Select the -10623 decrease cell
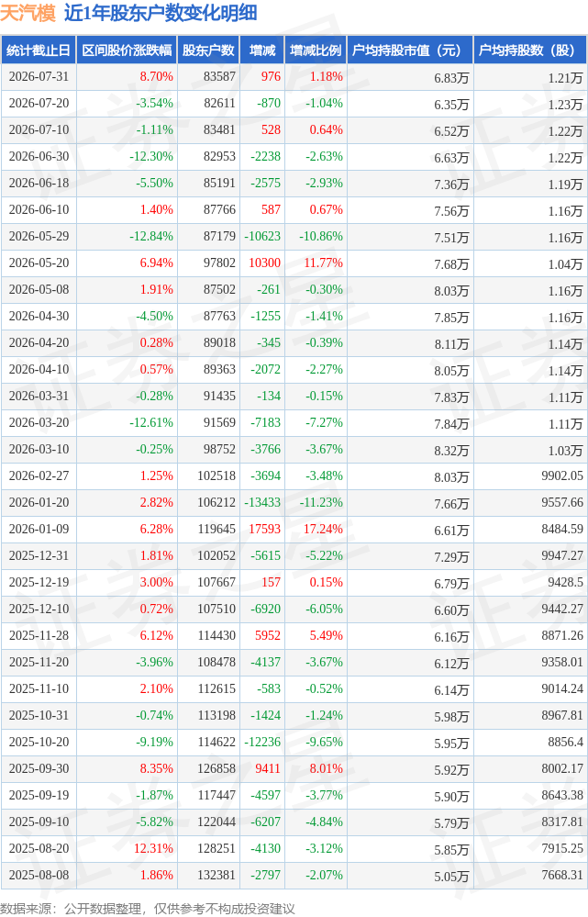Screen dimensions: 588x917 point(262,236)
